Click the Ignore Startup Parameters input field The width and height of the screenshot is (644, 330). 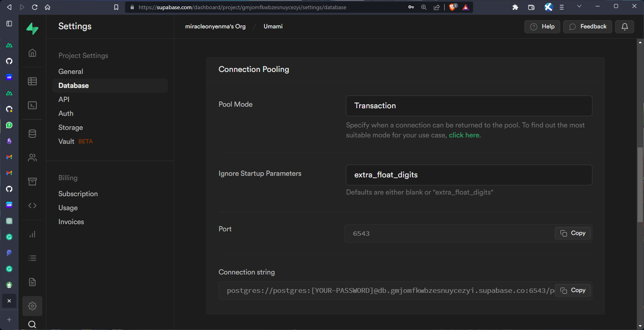point(469,175)
